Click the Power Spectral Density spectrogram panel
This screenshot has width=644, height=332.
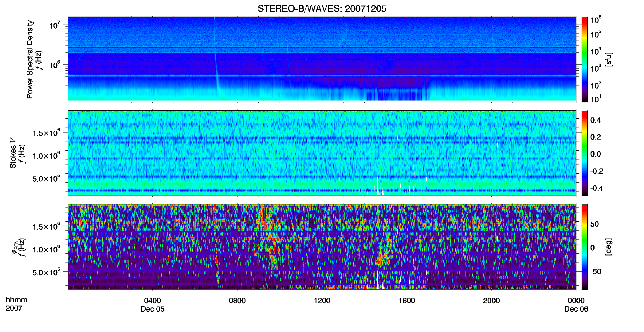pos(322,59)
